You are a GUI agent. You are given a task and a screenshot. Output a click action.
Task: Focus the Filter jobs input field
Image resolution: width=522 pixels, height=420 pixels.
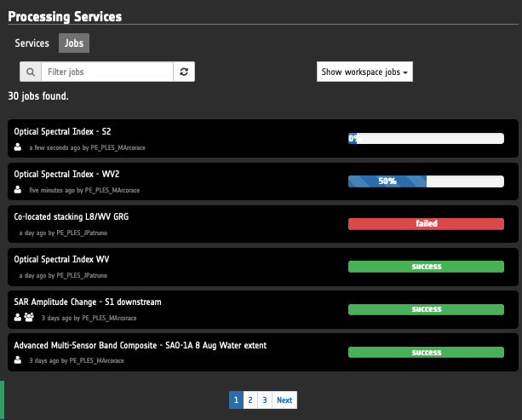click(x=106, y=72)
